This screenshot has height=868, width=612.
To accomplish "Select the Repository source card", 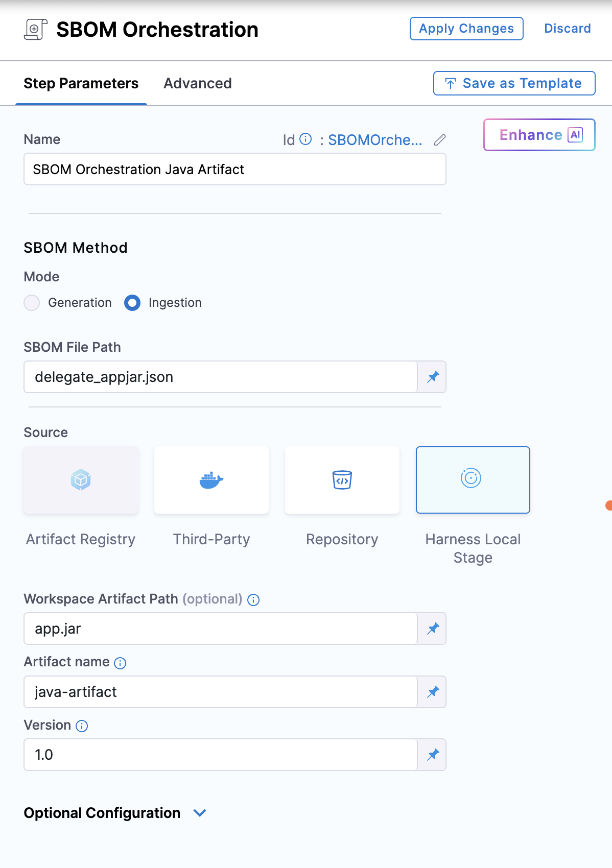I will click(342, 480).
